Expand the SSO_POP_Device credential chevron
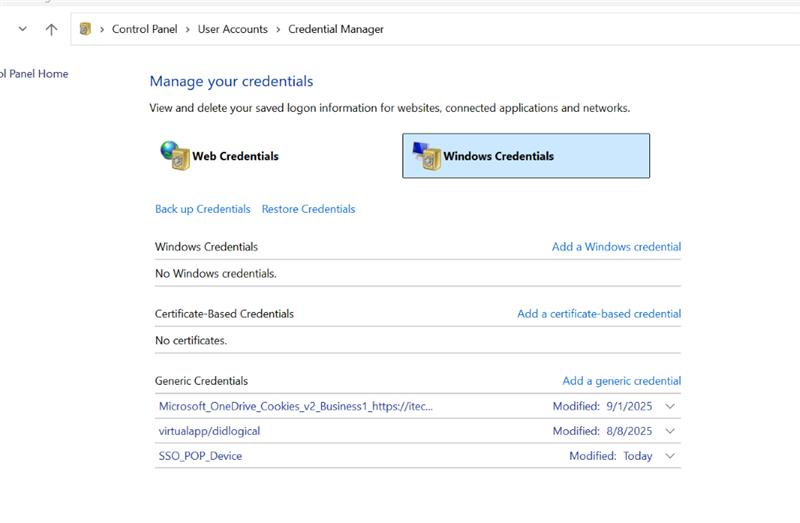The height and width of the screenshot is (523, 800). point(670,456)
